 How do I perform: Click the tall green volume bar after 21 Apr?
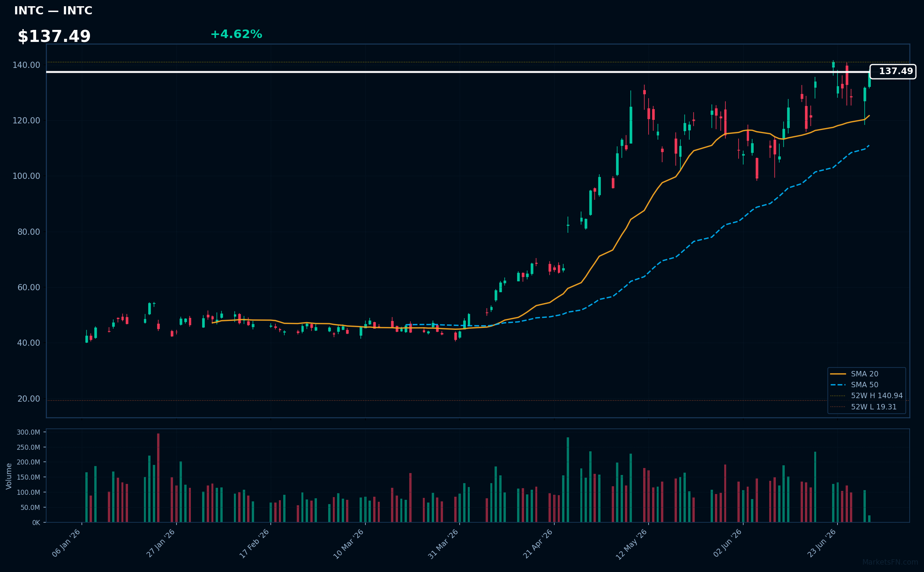pos(568,480)
